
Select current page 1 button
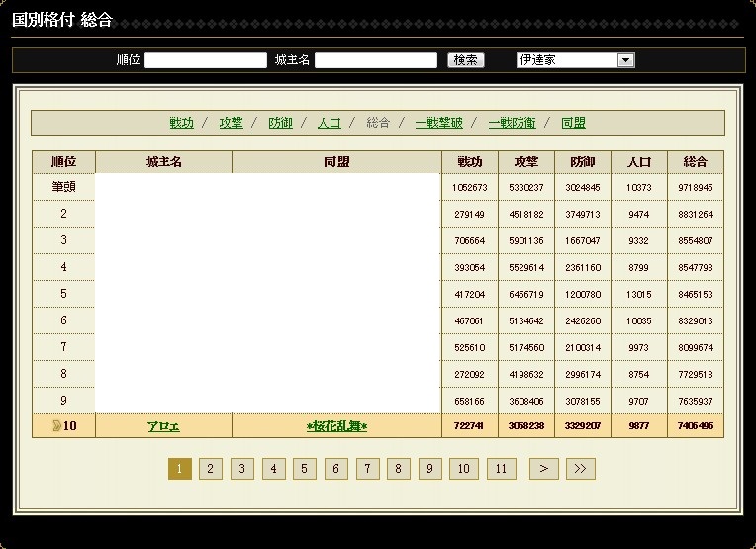coord(180,469)
